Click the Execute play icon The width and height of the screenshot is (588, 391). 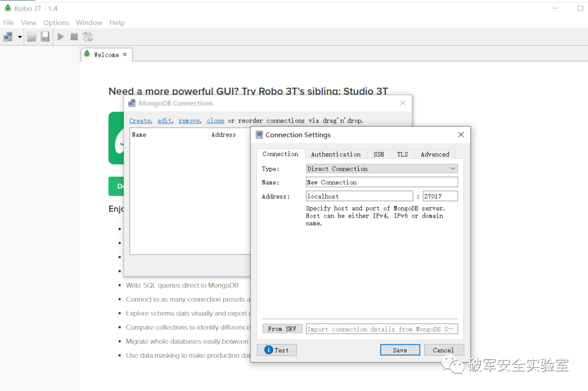pyautogui.click(x=60, y=36)
